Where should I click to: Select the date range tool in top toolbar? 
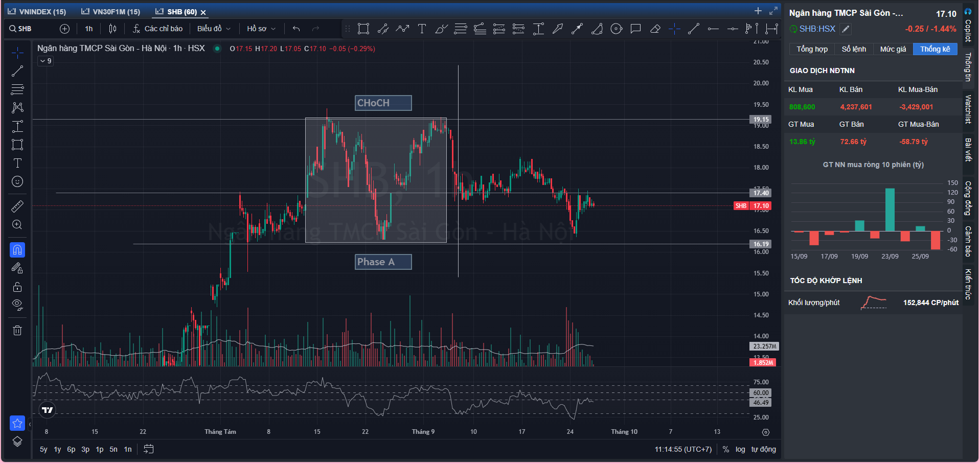(771, 29)
